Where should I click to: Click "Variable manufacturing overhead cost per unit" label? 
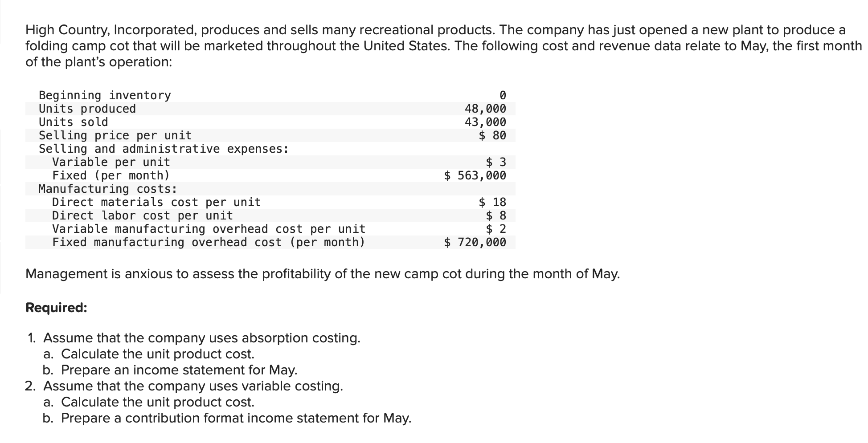point(209,229)
